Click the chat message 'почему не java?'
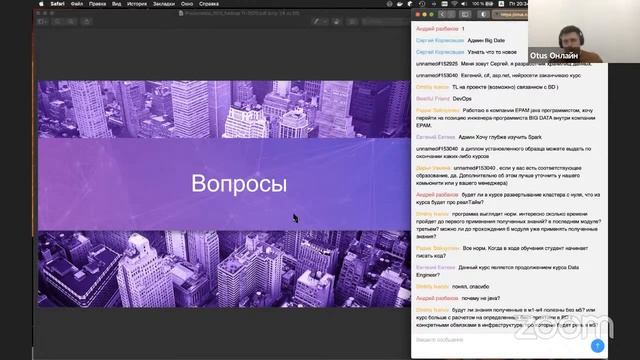Viewport: 640px width, 360px height. pos(480,298)
